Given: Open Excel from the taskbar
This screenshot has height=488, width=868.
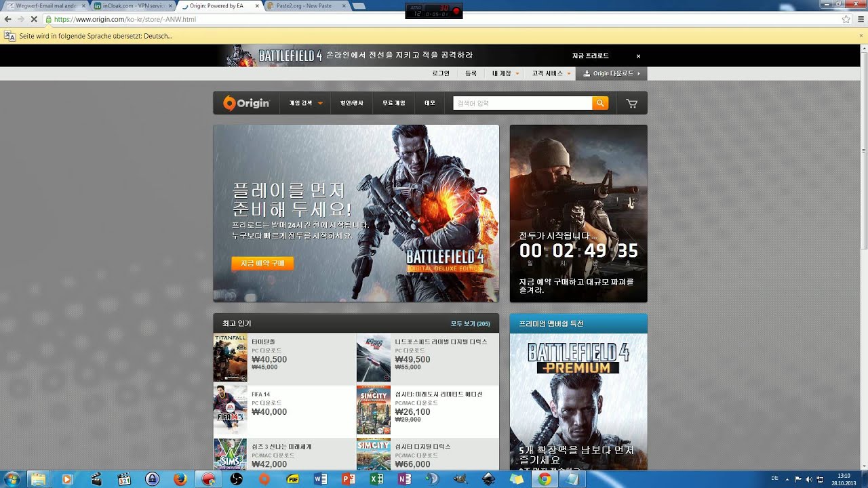Looking at the screenshot, I should pyautogui.click(x=377, y=479).
